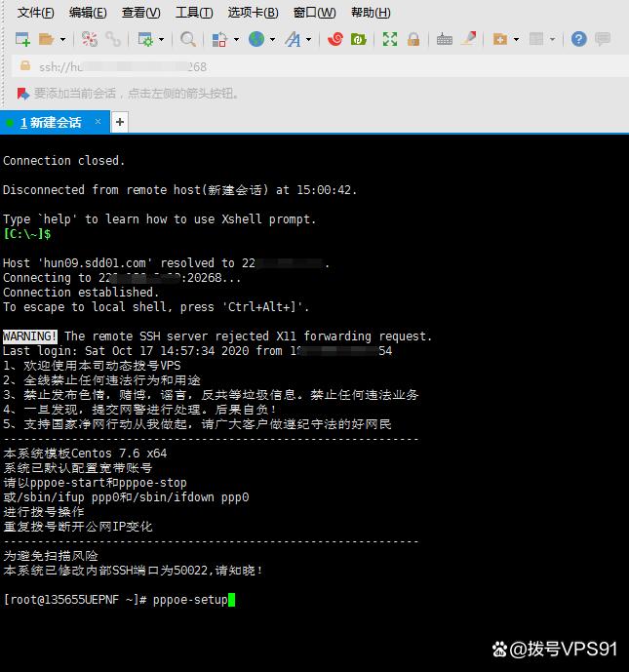Screen dimensions: 629x672
Task: Open the 文件(F) menu
Action: coord(35,13)
